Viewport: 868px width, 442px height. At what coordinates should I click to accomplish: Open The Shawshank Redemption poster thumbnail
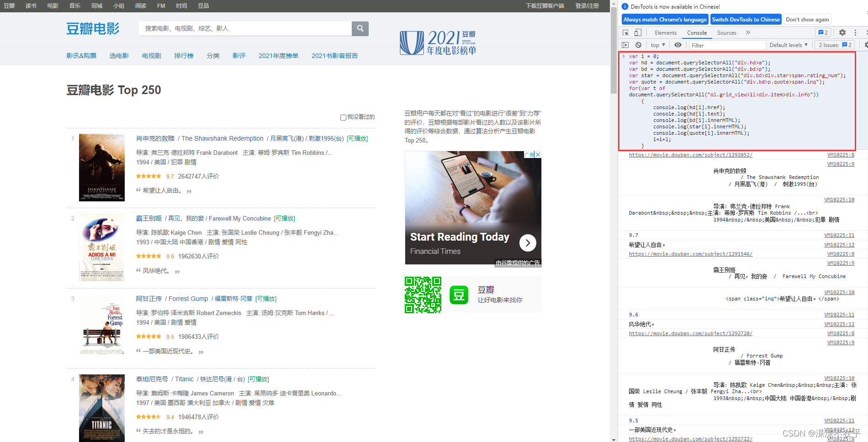[x=102, y=168]
